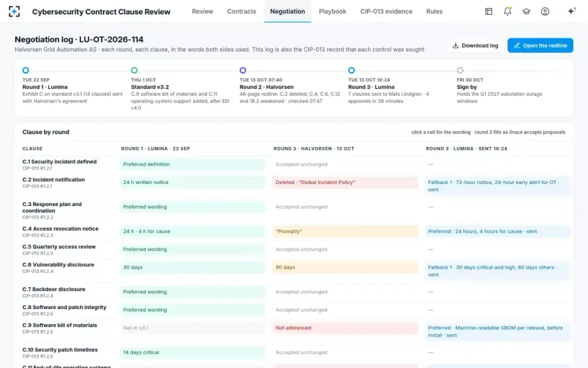Open C.5 round 1 'Preferred wording' cell

click(x=192, y=249)
